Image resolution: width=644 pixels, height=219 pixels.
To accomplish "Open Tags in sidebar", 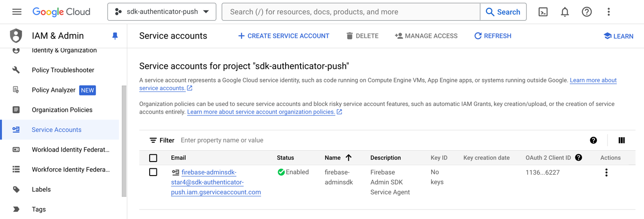I will coord(39,209).
